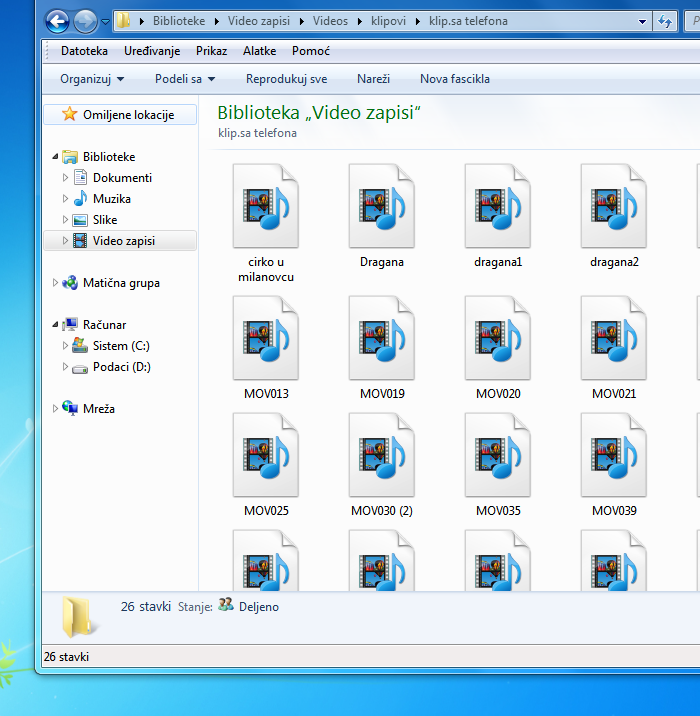Click the Računar computer icon
This screenshot has width=700, height=716.
(70, 325)
